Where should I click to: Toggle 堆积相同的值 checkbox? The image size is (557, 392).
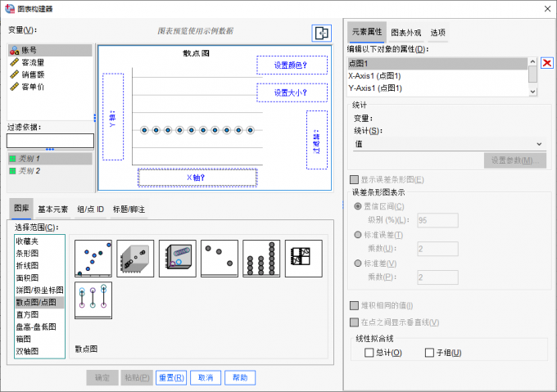354,305
